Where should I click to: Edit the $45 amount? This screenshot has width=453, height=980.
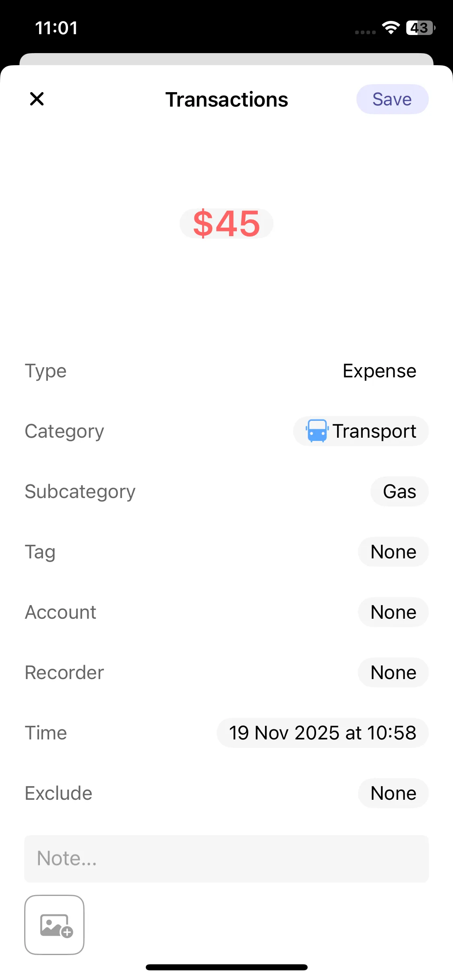pyautogui.click(x=226, y=224)
